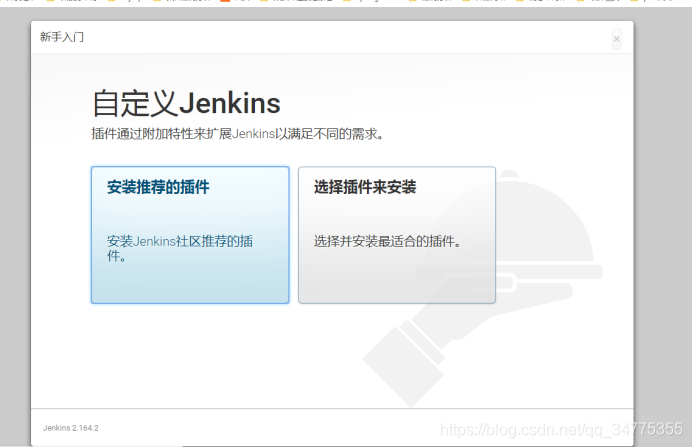Click the 自定义Jenkins heading
Viewport: 693px width, 448px height.
[186, 103]
